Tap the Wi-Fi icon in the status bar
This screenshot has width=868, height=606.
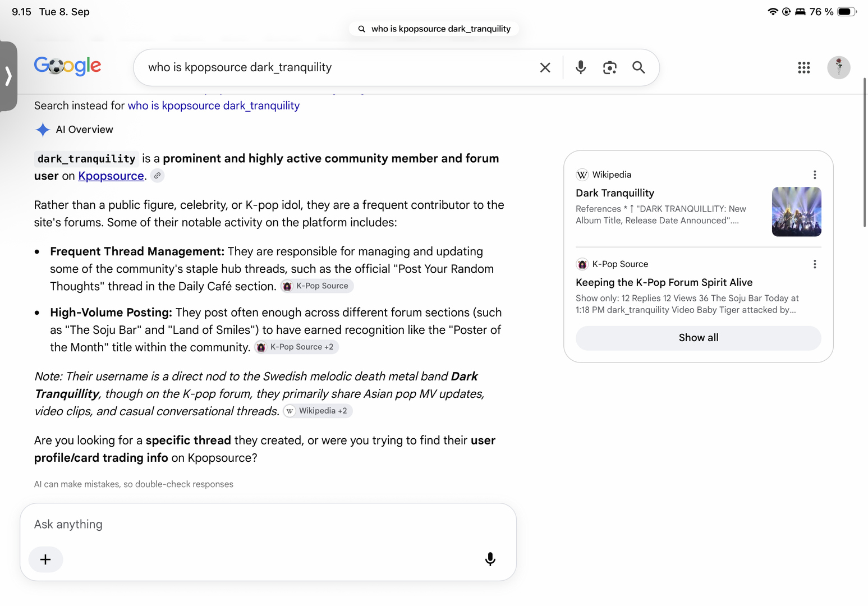pos(773,12)
